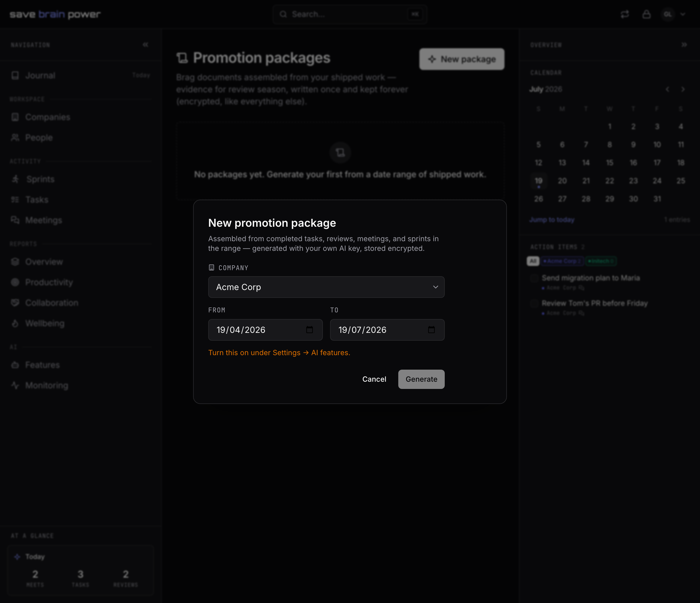Click the 3 Tasks stat
Screen dimensions: 700x603
(80, 578)
